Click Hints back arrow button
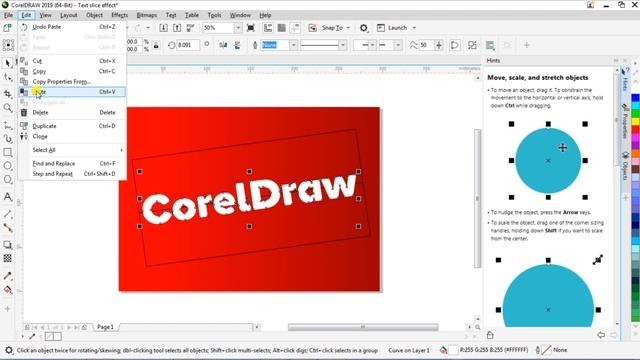Screen dimensions: 640x360 (x=601, y=335)
